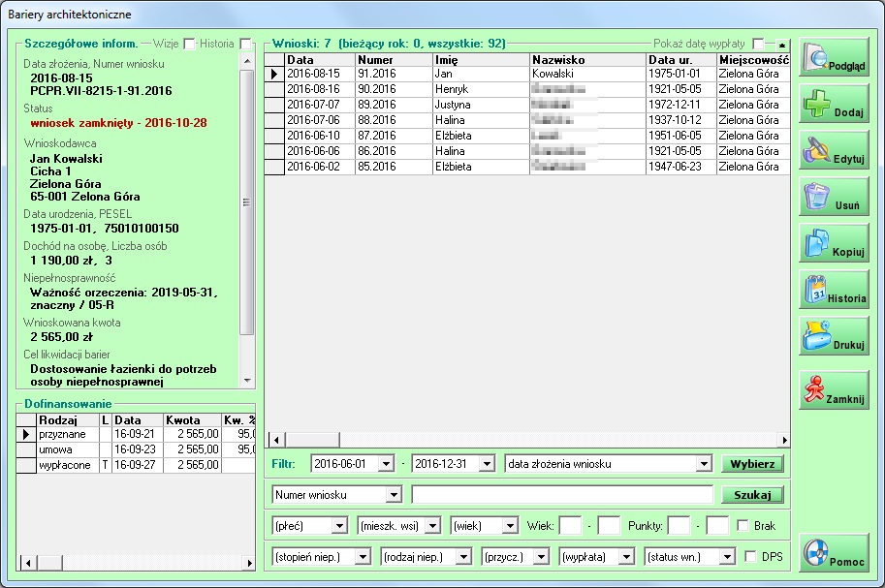Check the Brak checkbox
The height and width of the screenshot is (588, 885).
[743, 525]
